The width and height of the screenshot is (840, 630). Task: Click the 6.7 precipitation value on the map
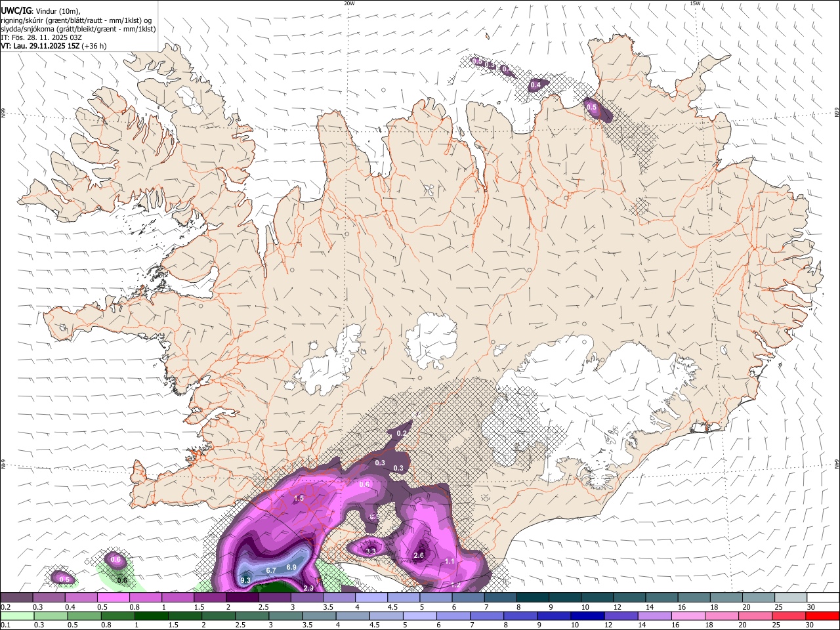point(271,570)
